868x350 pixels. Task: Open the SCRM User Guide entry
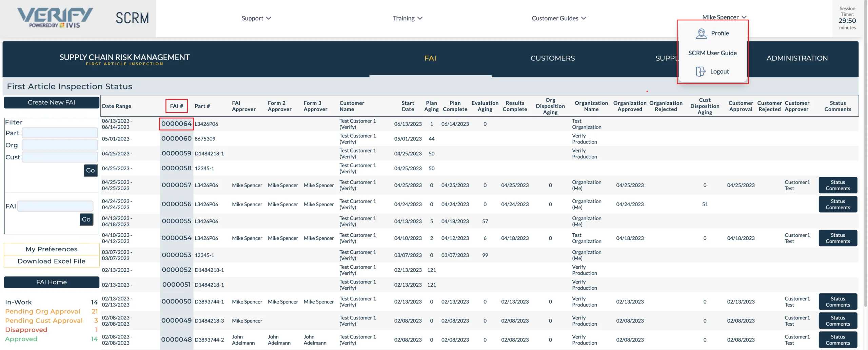712,53
